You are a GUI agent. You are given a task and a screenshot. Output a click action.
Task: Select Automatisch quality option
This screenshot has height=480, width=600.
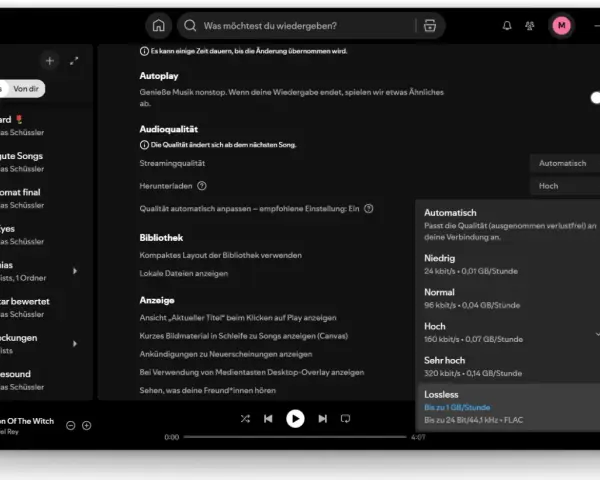(x=509, y=224)
